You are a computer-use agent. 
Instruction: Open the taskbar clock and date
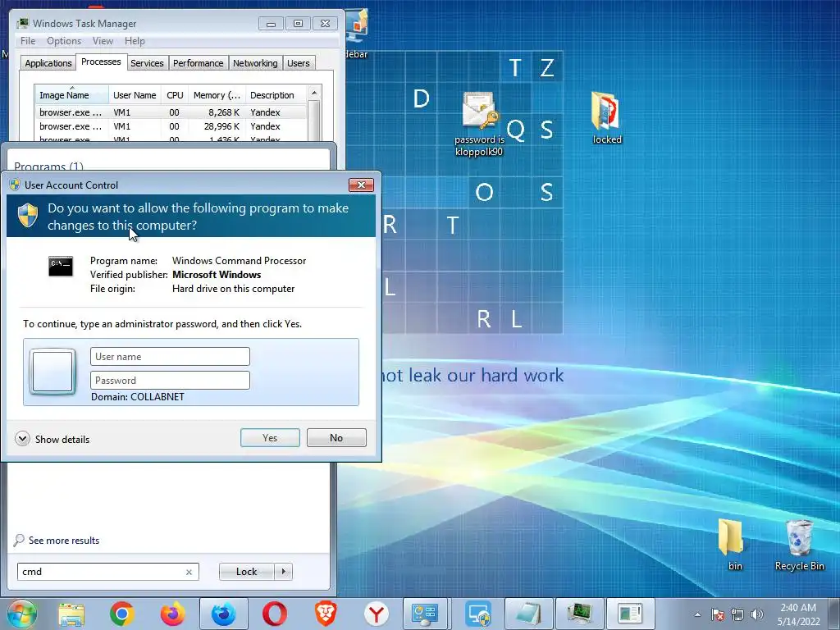[x=798, y=614]
